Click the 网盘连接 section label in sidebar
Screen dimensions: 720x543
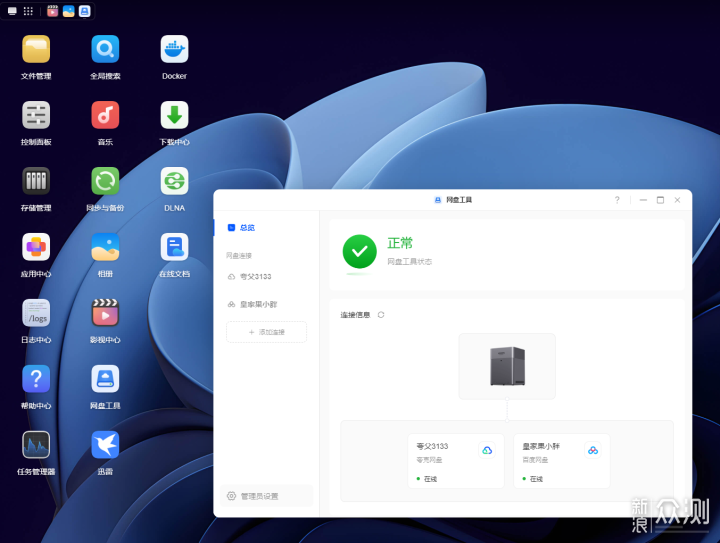click(239, 256)
